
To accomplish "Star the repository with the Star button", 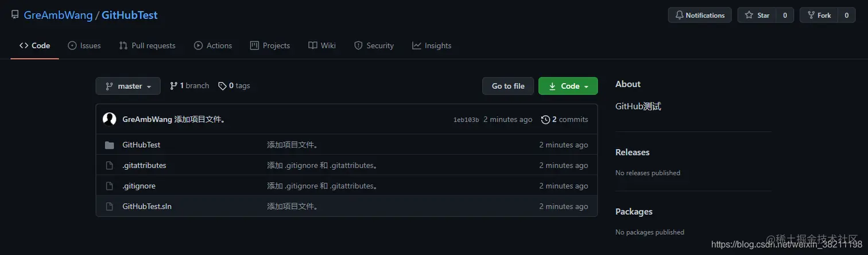I will pos(757,15).
